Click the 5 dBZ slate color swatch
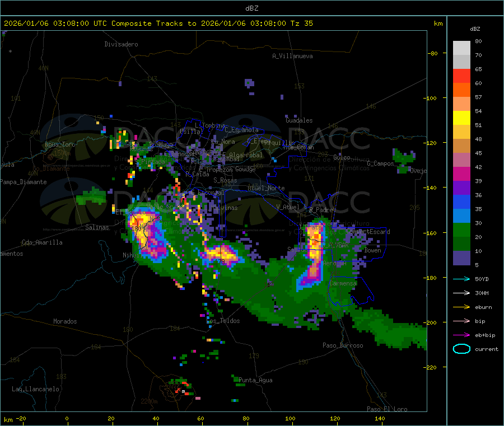 tap(461, 258)
